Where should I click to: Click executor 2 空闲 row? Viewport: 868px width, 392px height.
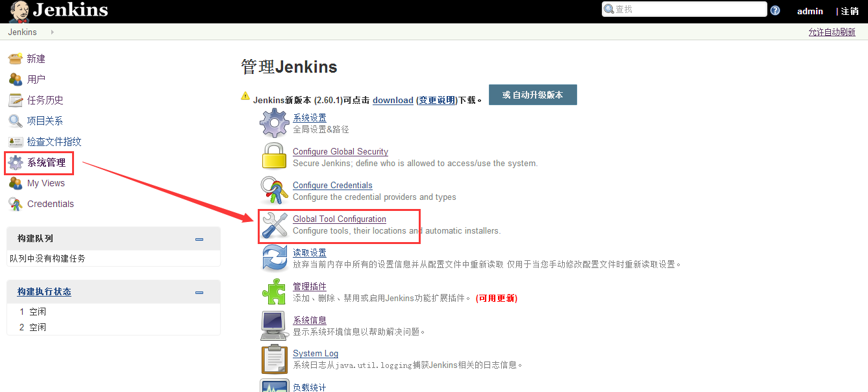[x=114, y=327]
